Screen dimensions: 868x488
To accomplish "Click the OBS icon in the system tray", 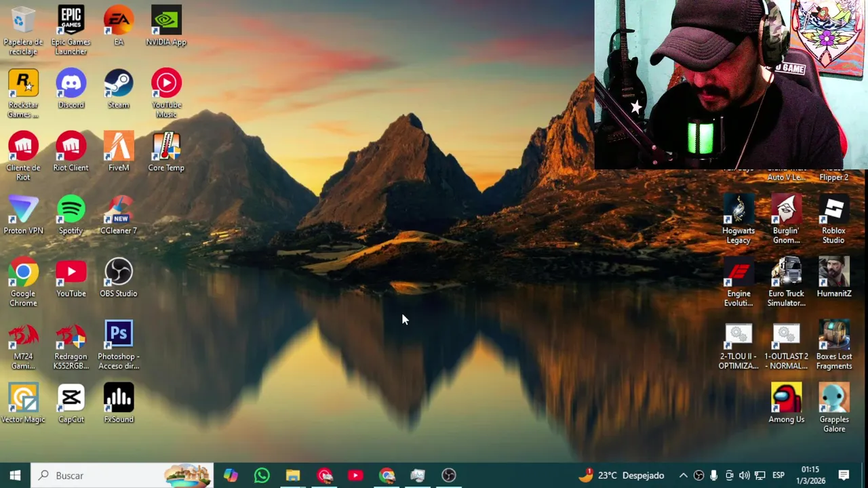I will (x=698, y=475).
